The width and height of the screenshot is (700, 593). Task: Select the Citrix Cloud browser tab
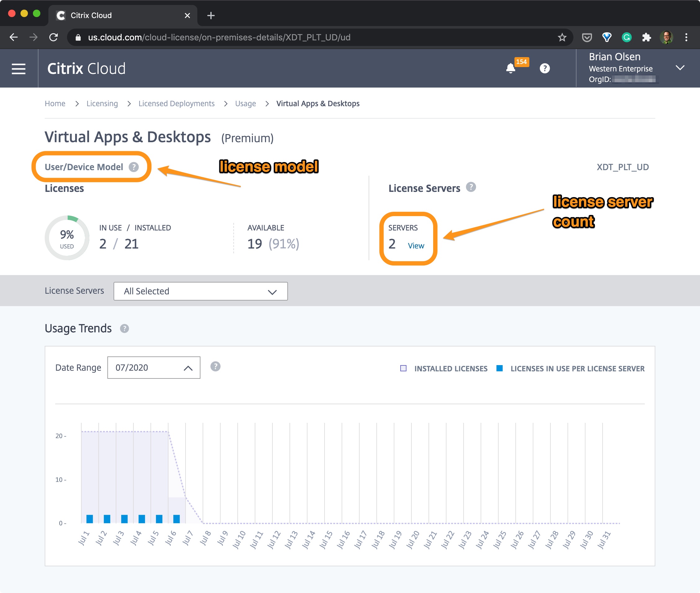pyautogui.click(x=123, y=16)
